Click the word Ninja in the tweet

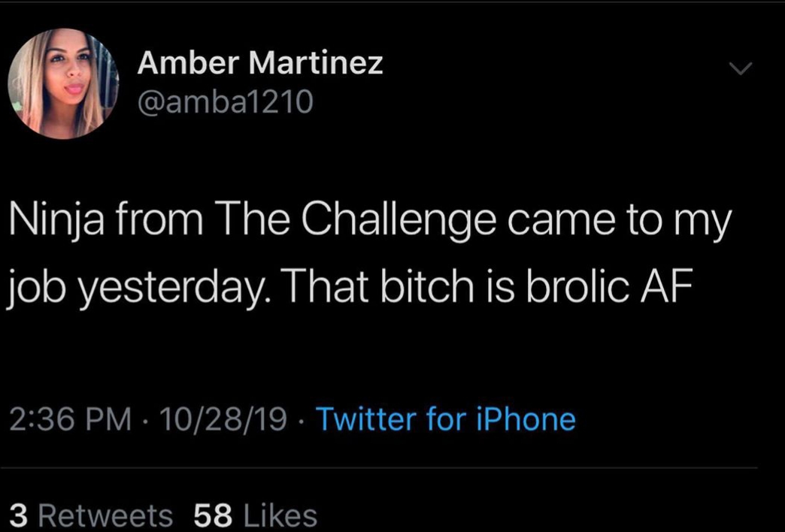[57, 221]
